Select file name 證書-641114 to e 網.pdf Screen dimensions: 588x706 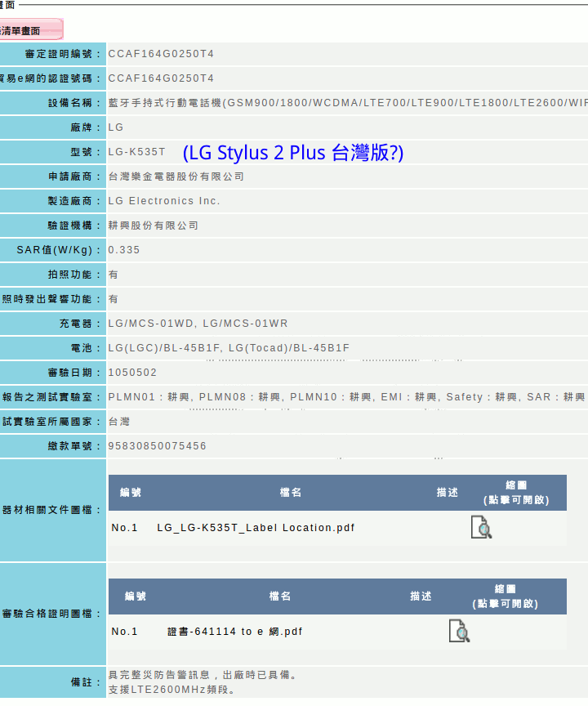235,632
